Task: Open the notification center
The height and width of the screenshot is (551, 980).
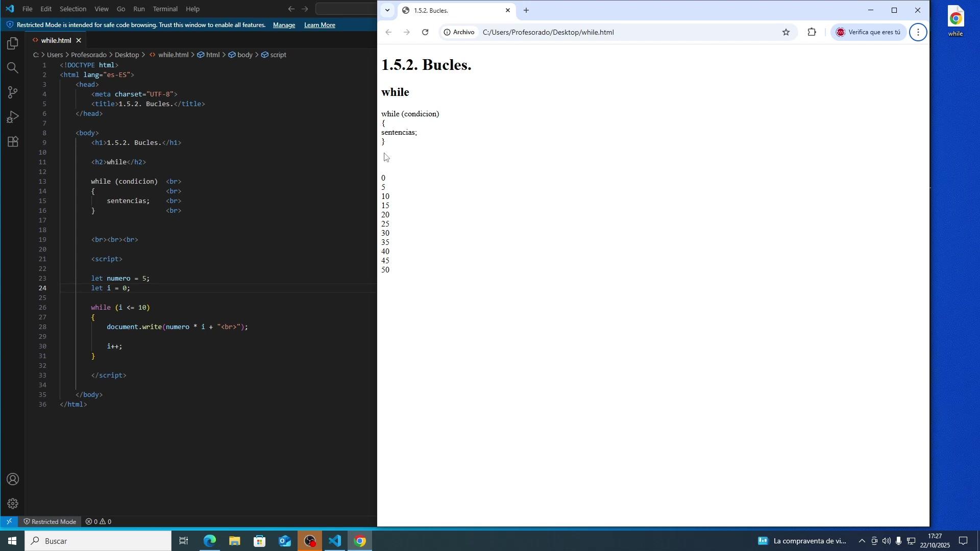Action: pos(964,541)
